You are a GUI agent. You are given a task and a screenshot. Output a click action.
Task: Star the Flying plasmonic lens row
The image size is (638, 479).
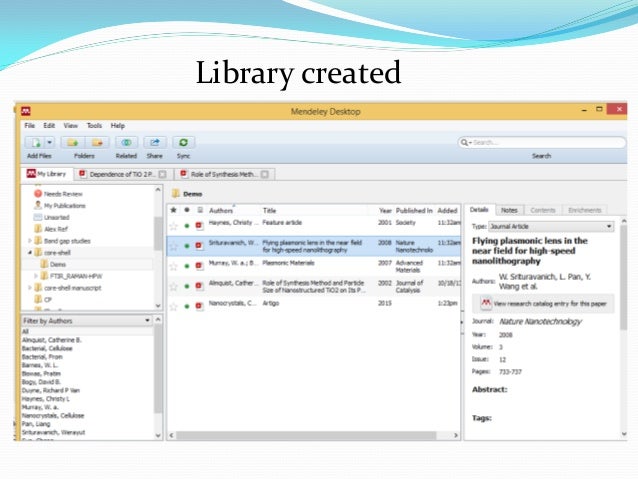pyautogui.click(x=173, y=246)
